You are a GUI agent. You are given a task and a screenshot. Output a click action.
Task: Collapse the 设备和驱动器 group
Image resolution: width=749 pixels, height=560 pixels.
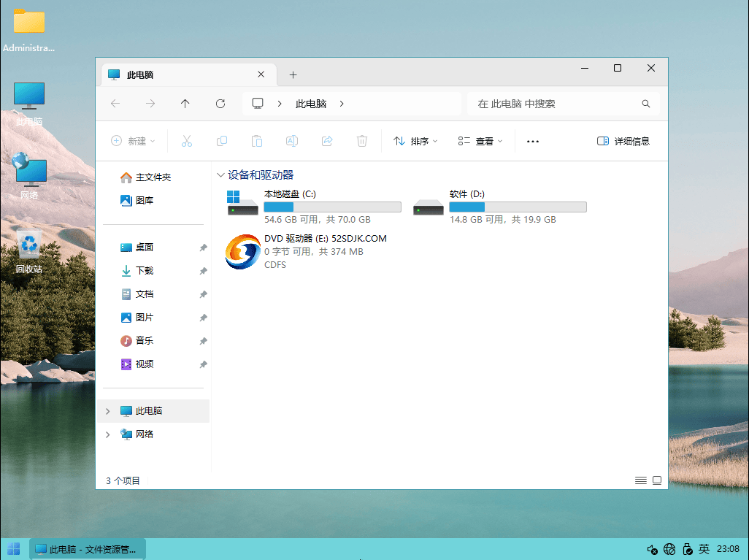(220, 175)
